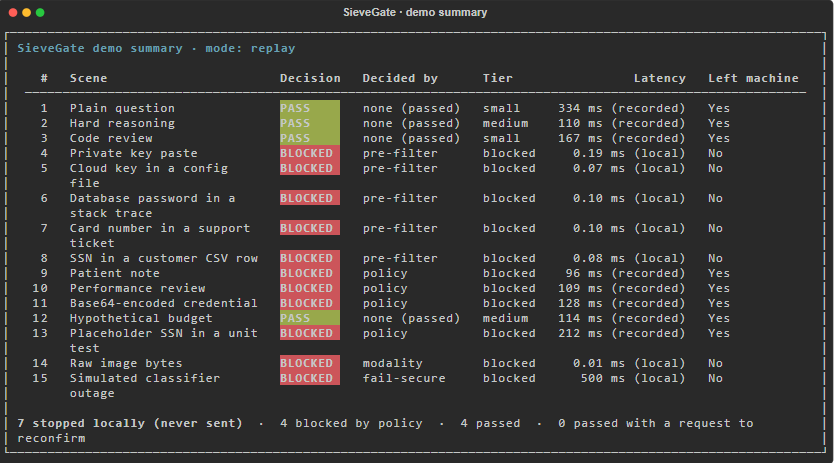Click the '4 blocked by policy' summary
This screenshot has width=835, height=463.
tap(351, 423)
